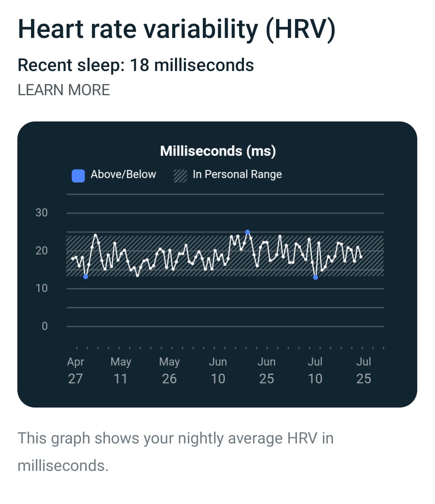Tap the Recent sleep summary text
435x504 pixels.
pos(135,65)
